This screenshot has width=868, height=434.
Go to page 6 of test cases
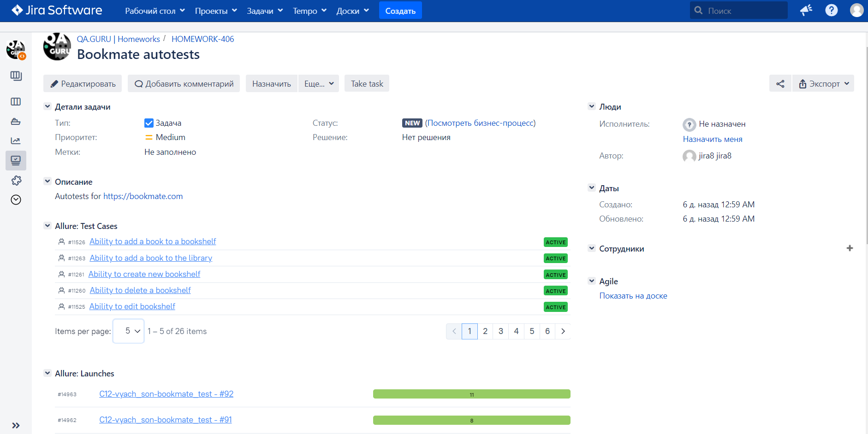pos(547,331)
